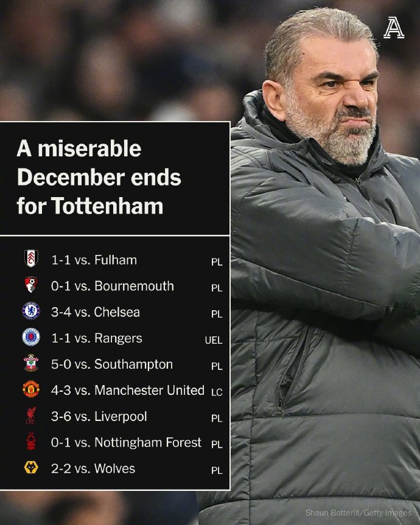Click The Athletic logo in the corner
The width and height of the screenshot is (420, 525).
tap(393, 27)
